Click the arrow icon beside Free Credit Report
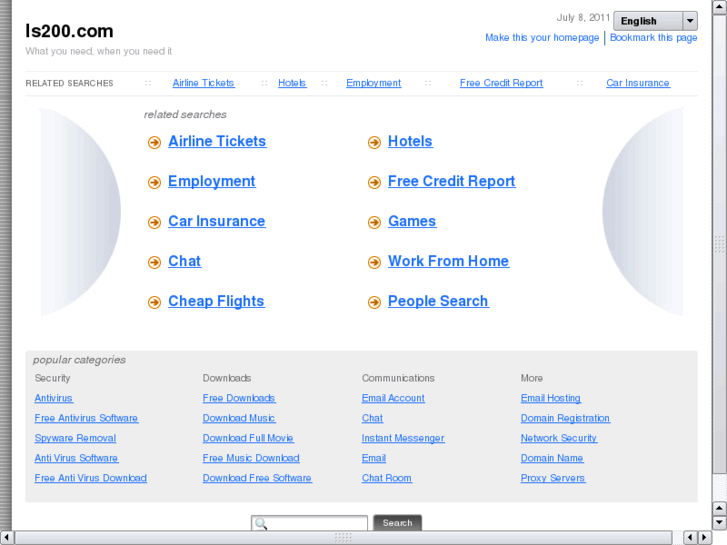This screenshot has height=545, width=727. coord(374,182)
